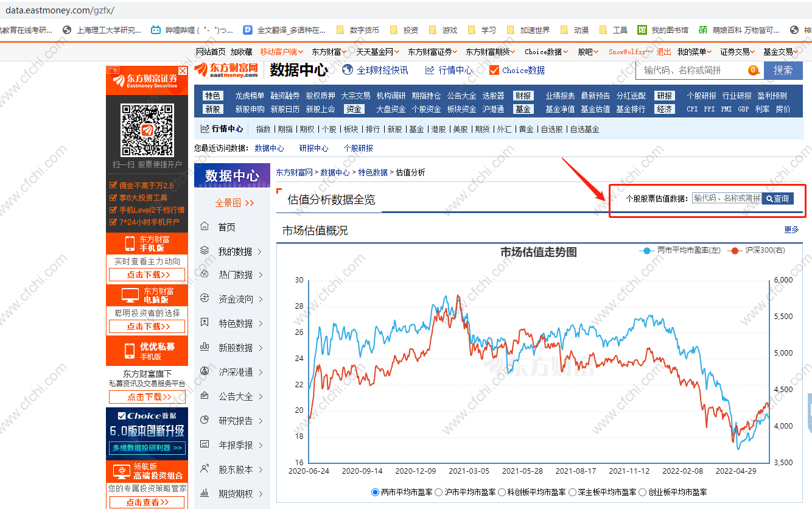Click 研报中心 recent visit link
This screenshot has width=812, height=509.
(313, 148)
